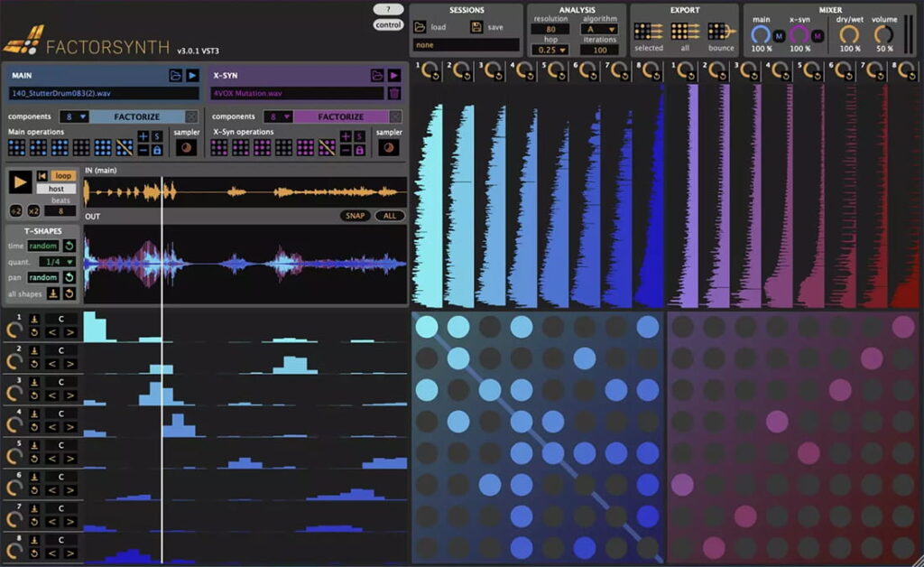Click the grid icon next to blue FACTORIZE
924x567 pixels.
coord(191,116)
